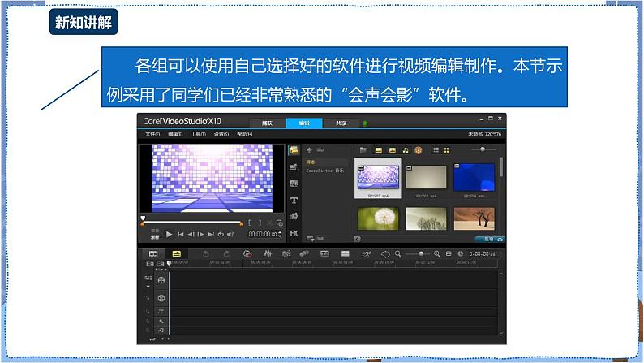
Task: Click the plus icon to add folder
Action: click(x=309, y=150)
